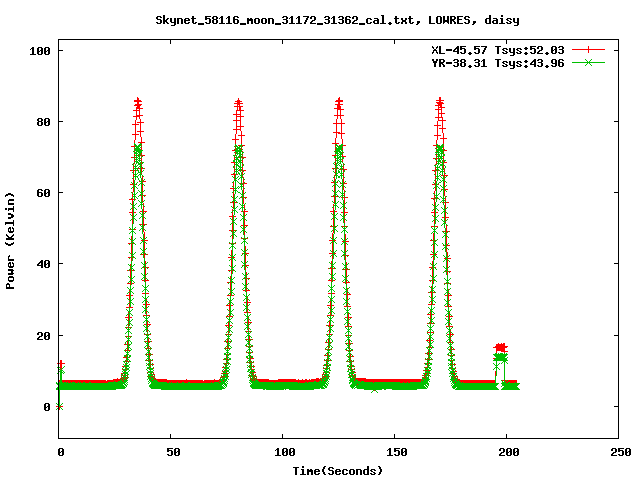Click the third red peak near 125 seconds
The height and width of the screenshot is (480, 640).
tap(339, 102)
